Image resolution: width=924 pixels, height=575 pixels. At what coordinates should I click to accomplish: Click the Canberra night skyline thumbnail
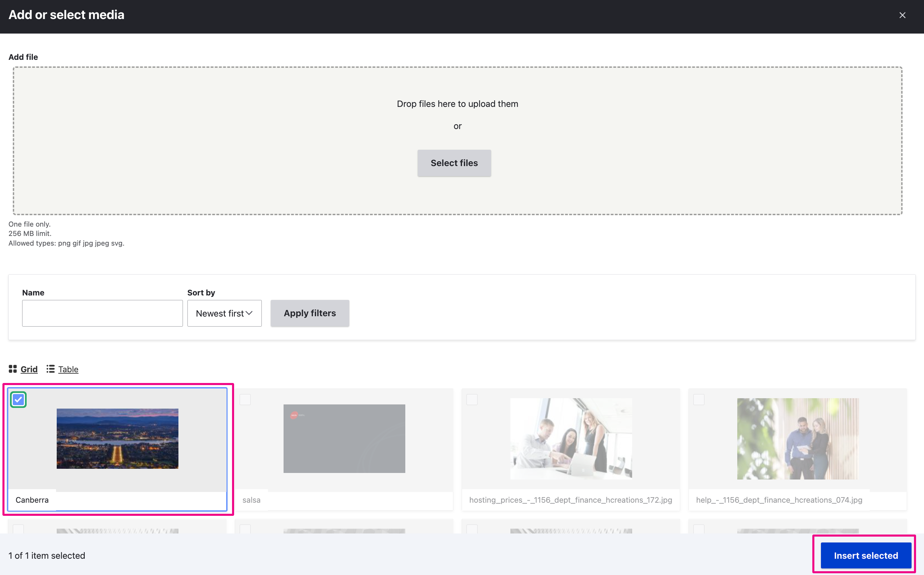point(118,438)
